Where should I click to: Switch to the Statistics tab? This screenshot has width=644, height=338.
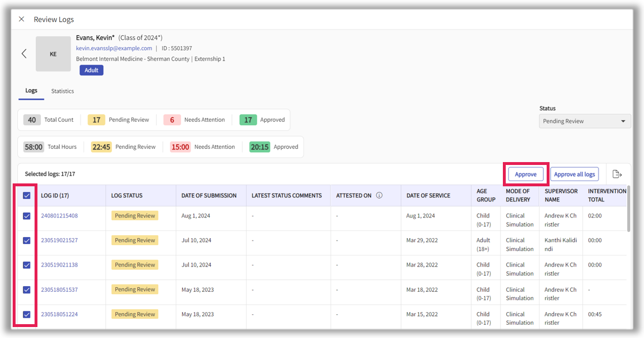click(62, 91)
